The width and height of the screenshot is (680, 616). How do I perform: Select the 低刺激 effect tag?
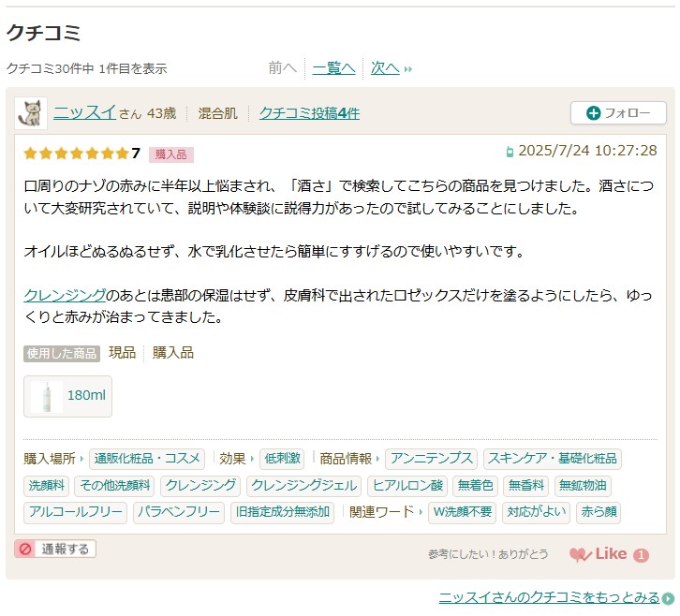tap(282, 459)
